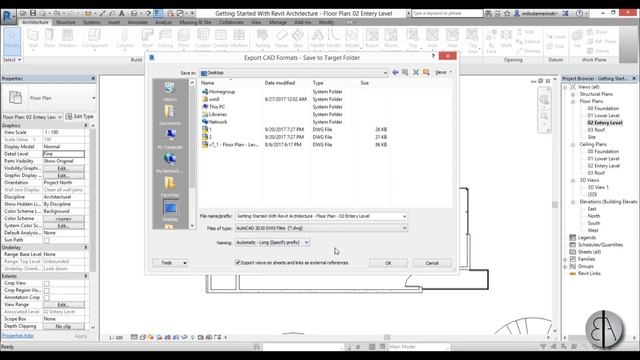The width and height of the screenshot is (640, 360).
Task: Open file using Quick Access Open icon
Action: [x=23, y=13]
